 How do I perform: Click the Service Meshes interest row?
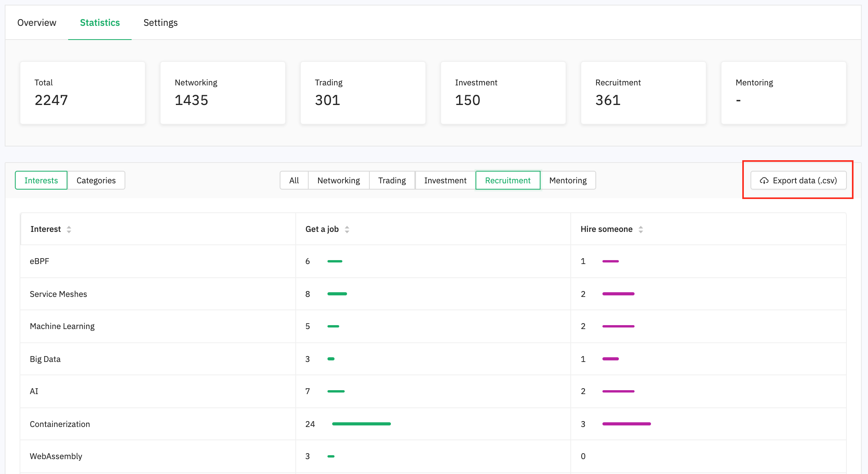coord(433,294)
